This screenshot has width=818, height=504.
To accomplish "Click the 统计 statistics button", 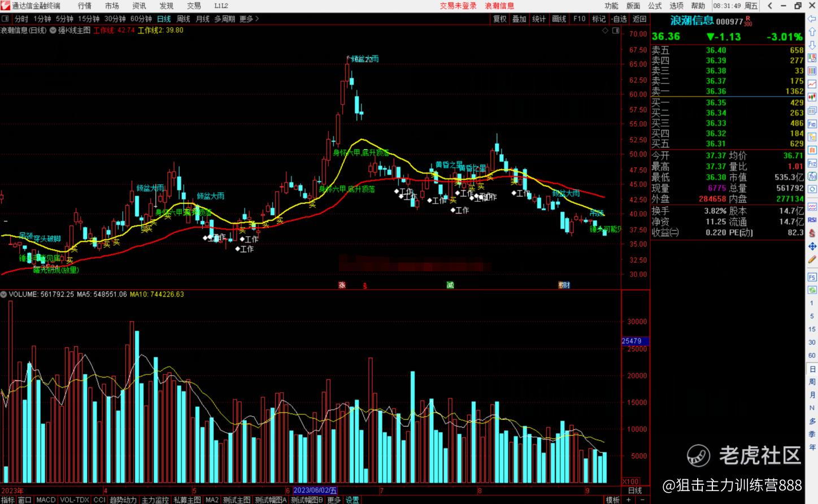I will pos(539,19).
